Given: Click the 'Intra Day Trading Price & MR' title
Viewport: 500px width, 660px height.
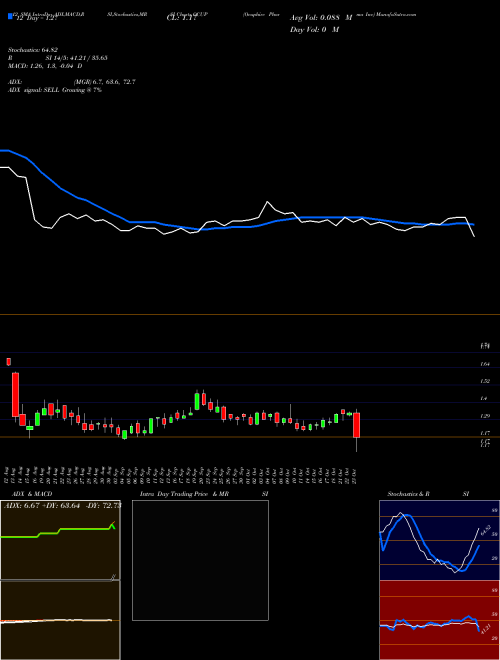Looking at the screenshot, I should click(184, 494).
